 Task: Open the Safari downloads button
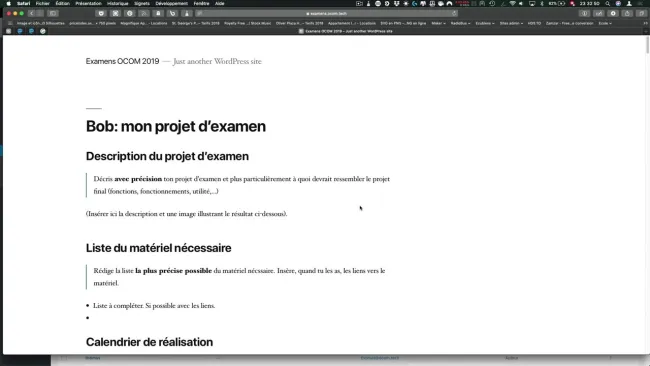[613, 13]
